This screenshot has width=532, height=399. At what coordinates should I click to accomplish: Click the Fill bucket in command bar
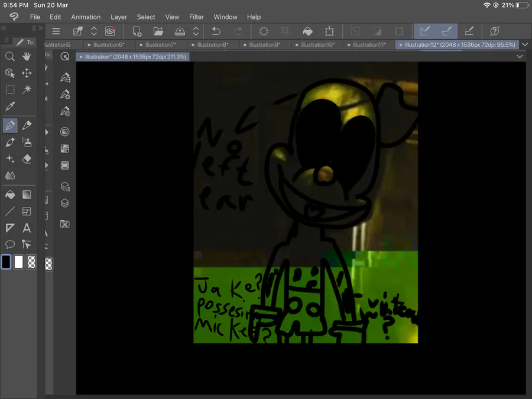(x=307, y=31)
